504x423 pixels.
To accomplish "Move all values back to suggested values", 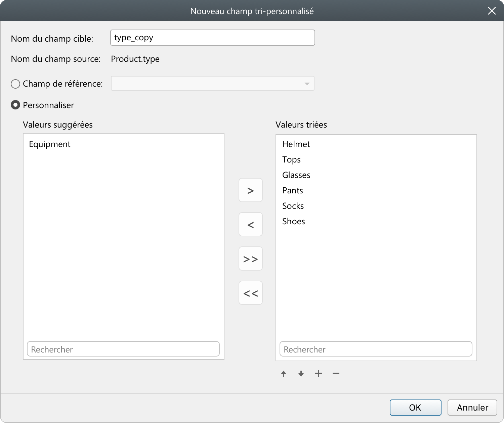I will [250, 293].
